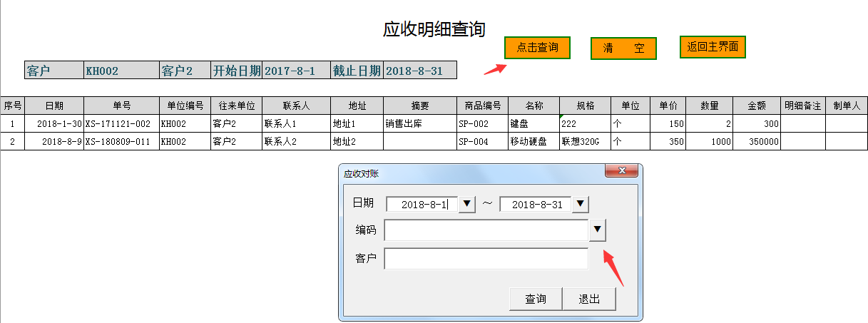Click the 明细备注 column header
The image size is (868, 323).
(803, 106)
